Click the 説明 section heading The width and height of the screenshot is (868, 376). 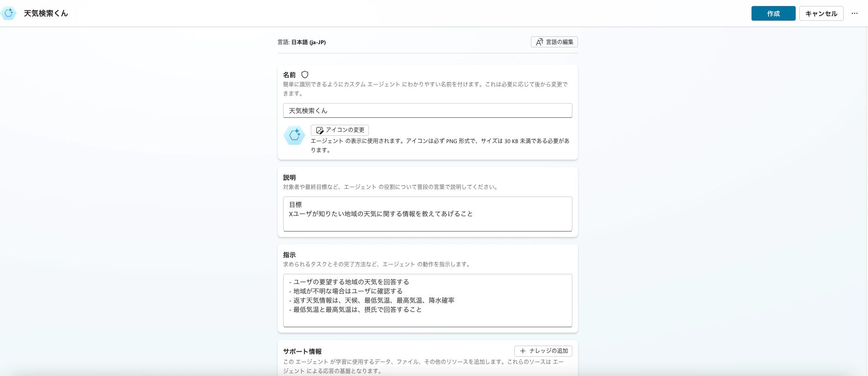point(290,178)
